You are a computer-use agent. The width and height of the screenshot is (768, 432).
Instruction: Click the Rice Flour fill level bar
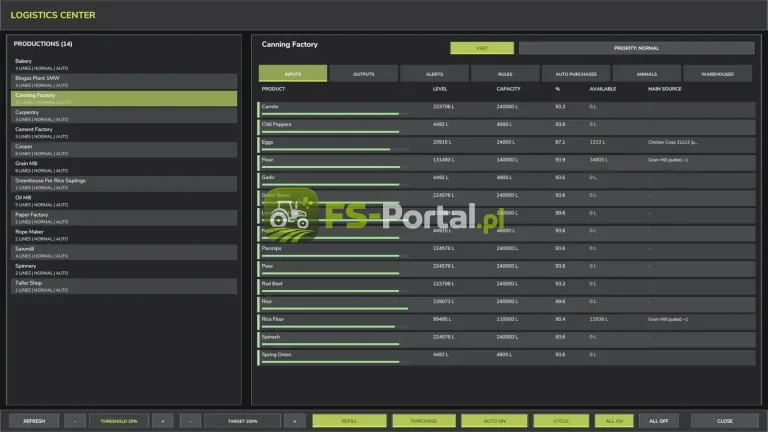pyautogui.click(x=335, y=326)
